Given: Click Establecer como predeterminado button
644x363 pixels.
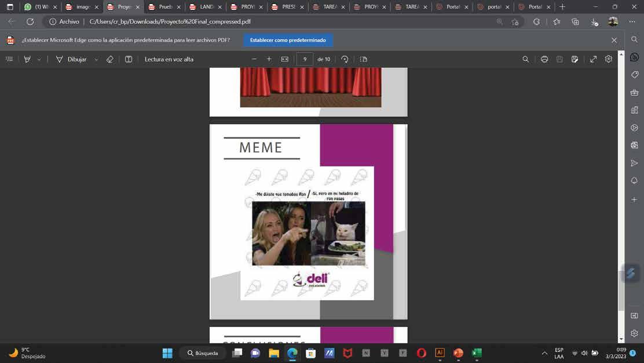Looking at the screenshot, I should [288, 40].
